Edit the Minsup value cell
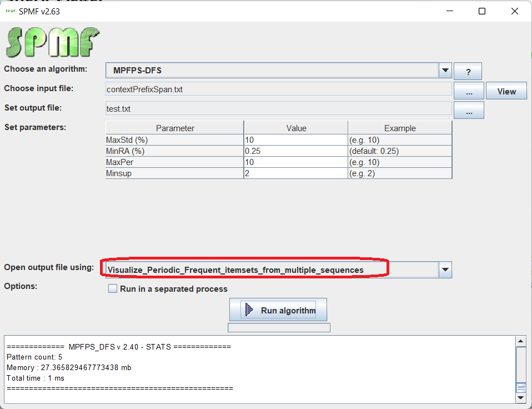Screen dimensions: 532x409 pyautogui.click(x=295, y=173)
